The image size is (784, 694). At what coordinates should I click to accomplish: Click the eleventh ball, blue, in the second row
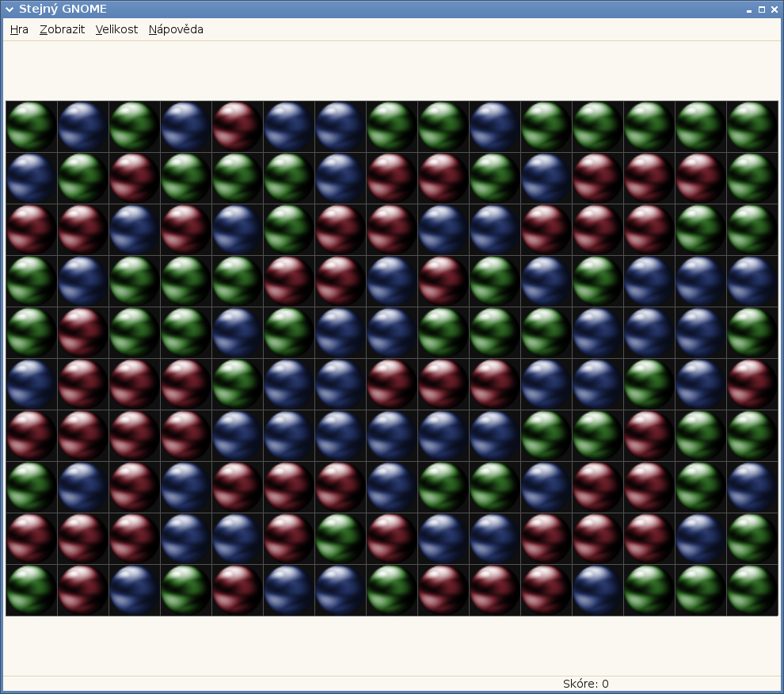click(546, 178)
